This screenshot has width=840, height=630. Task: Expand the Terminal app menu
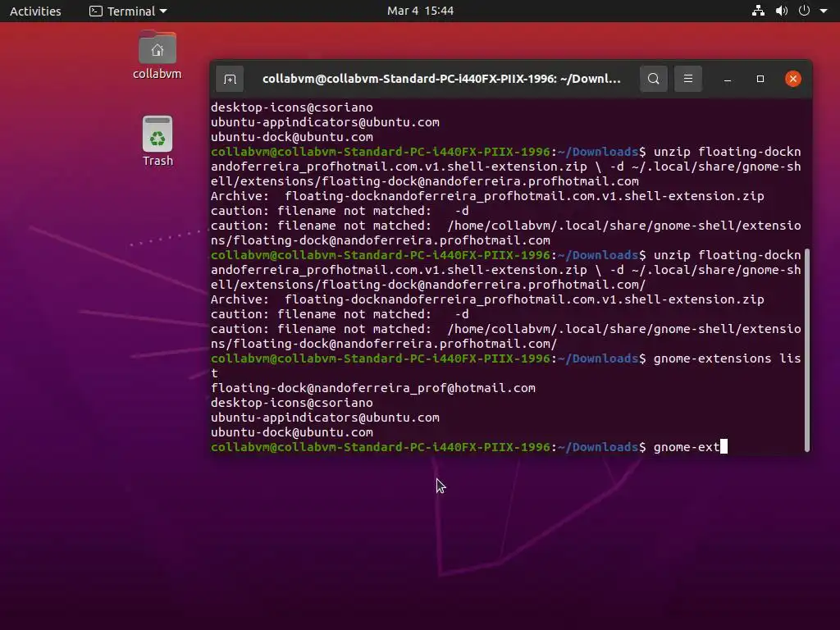[128, 11]
